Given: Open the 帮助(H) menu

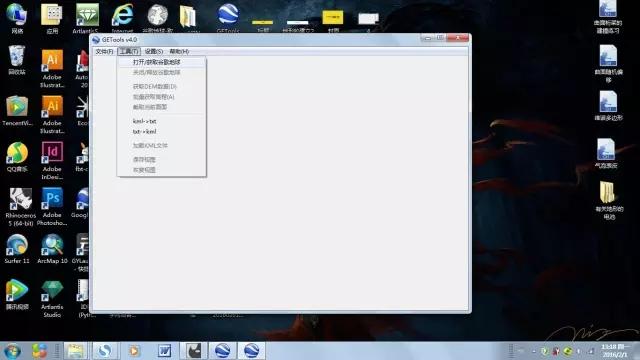Looking at the screenshot, I should [x=179, y=51].
